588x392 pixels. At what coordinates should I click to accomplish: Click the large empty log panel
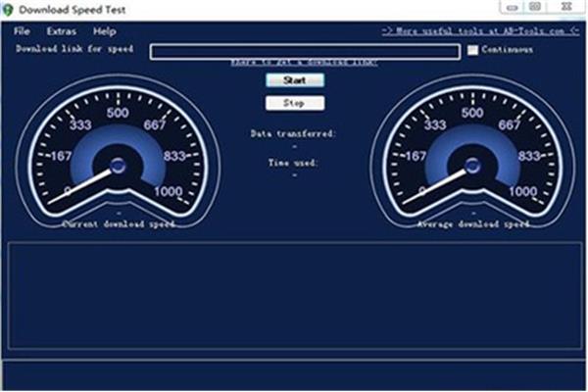click(x=295, y=296)
